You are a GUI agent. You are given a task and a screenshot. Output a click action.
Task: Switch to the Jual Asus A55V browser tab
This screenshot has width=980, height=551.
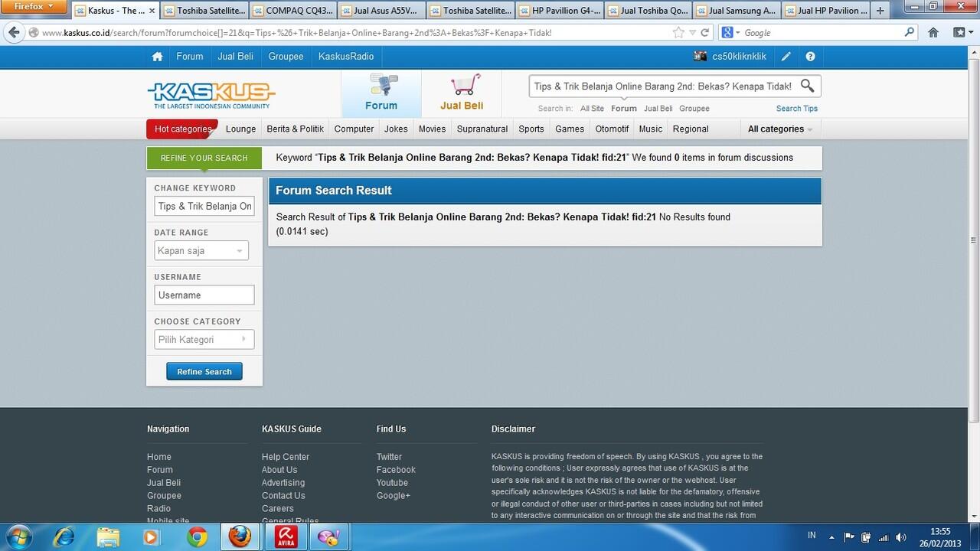pos(381,11)
